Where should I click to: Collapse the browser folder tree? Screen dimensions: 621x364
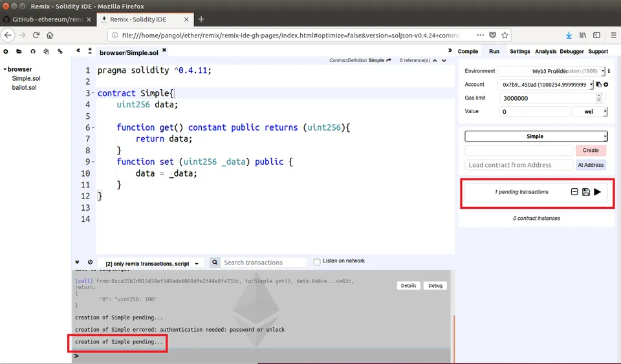point(5,69)
